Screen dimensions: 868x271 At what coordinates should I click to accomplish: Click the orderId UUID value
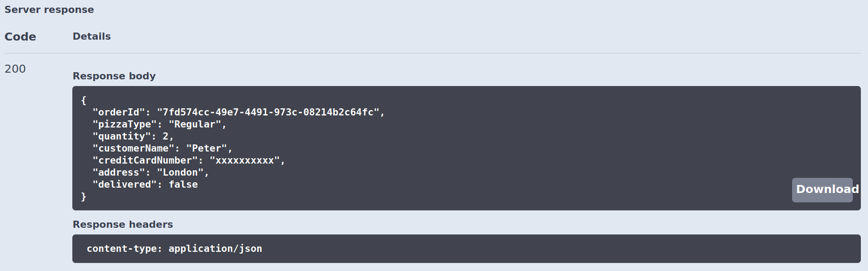pyautogui.click(x=268, y=112)
